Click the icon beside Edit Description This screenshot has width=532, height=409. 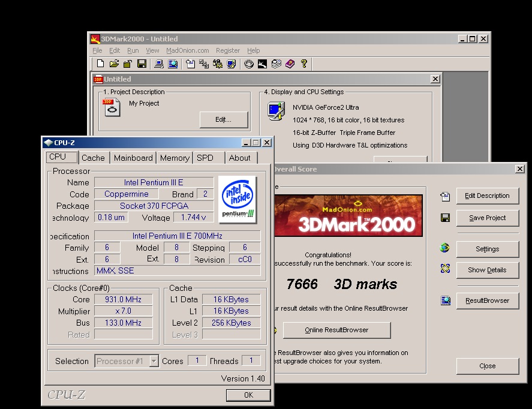pyautogui.click(x=445, y=196)
